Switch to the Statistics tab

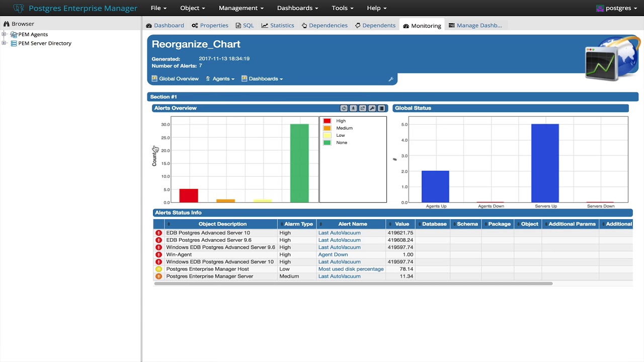(278, 26)
